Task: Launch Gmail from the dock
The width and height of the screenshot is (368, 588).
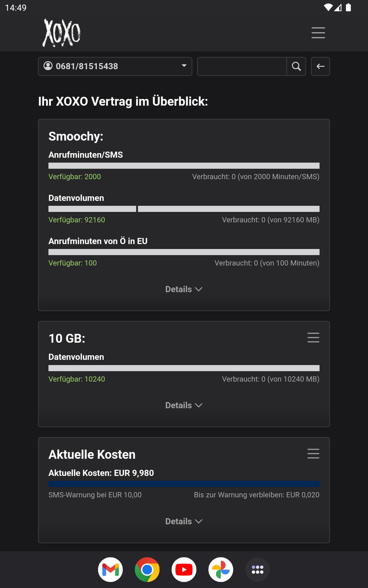Action: (x=110, y=570)
